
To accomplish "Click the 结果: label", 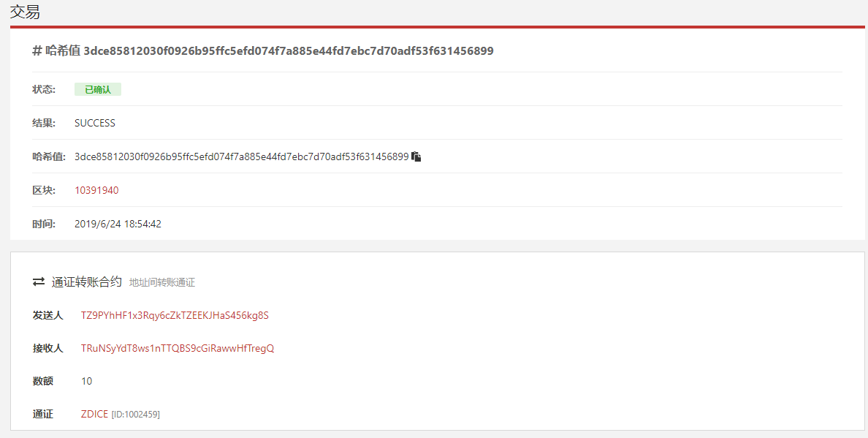I will coord(44,123).
